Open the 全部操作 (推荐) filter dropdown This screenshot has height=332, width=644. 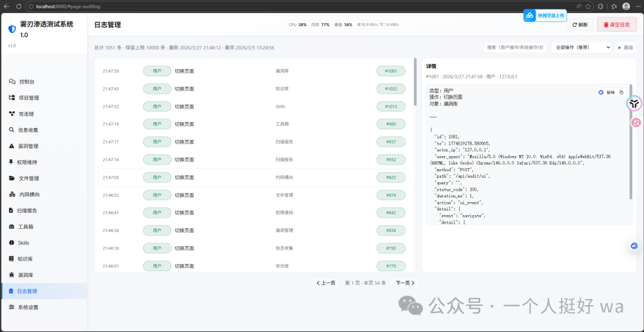(581, 47)
